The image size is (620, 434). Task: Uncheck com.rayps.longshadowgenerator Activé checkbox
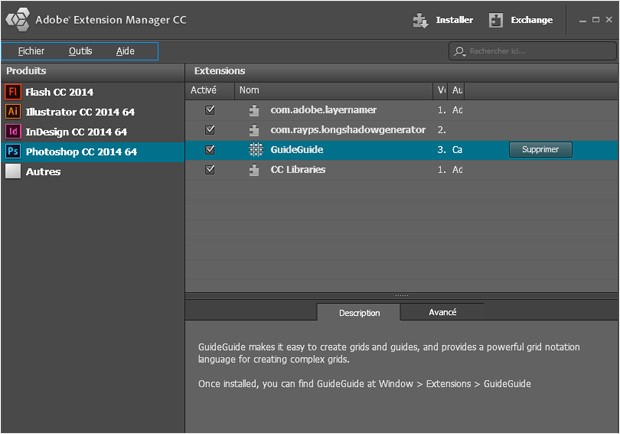(x=210, y=130)
